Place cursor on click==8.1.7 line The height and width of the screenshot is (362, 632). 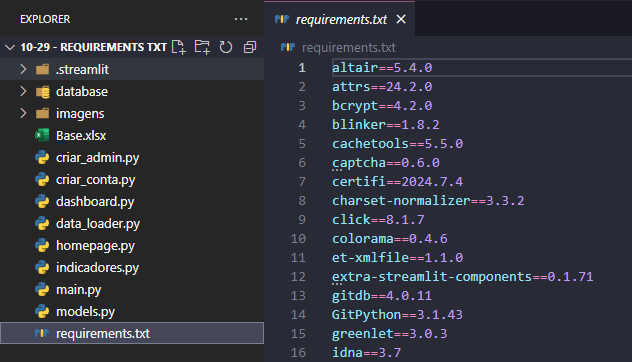[378, 220]
